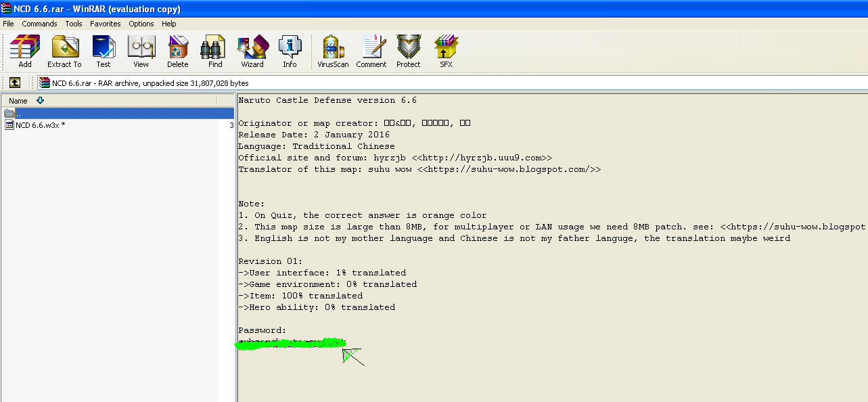This screenshot has height=402, width=868.
Task: Open the Commands menu
Action: [x=40, y=24]
